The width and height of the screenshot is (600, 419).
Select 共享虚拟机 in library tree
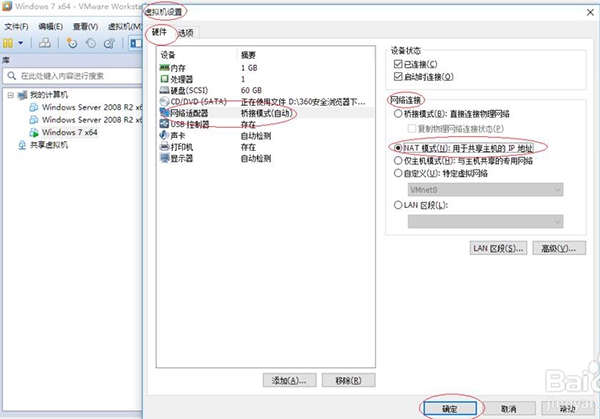[x=49, y=145]
